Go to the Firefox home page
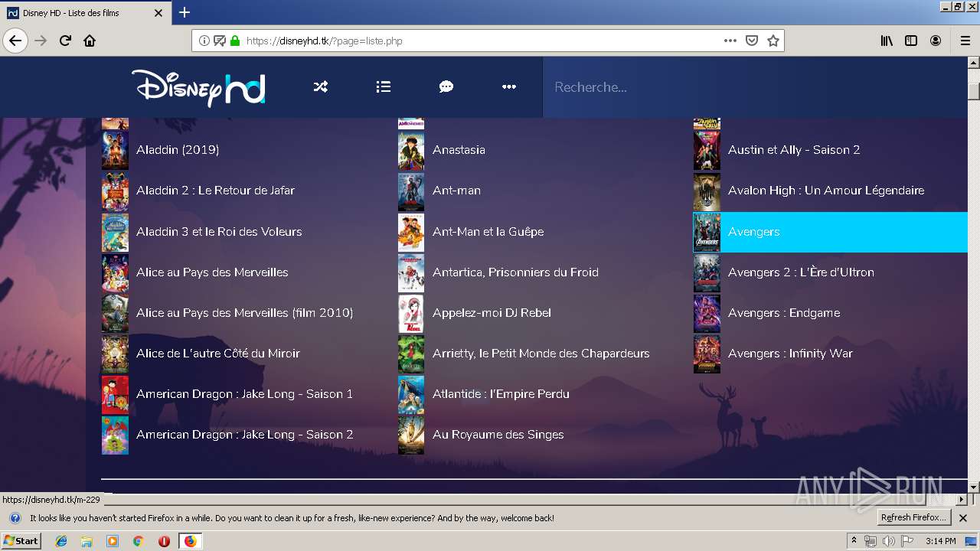 tap(90, 41)
